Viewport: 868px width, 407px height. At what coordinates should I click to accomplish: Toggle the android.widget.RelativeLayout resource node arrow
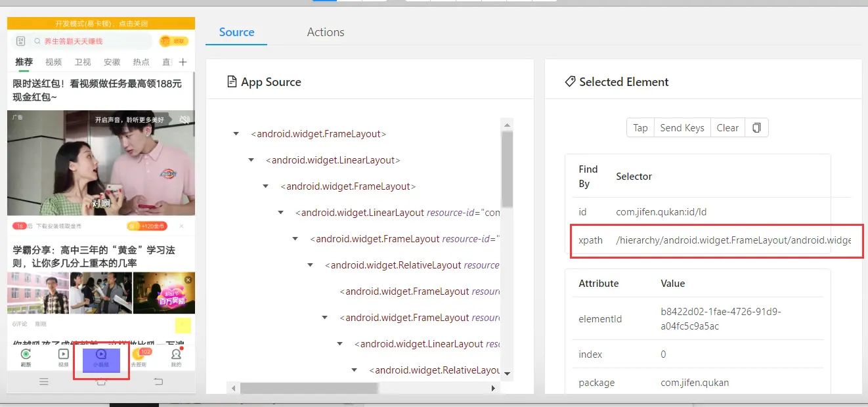[x=311, y=265]
